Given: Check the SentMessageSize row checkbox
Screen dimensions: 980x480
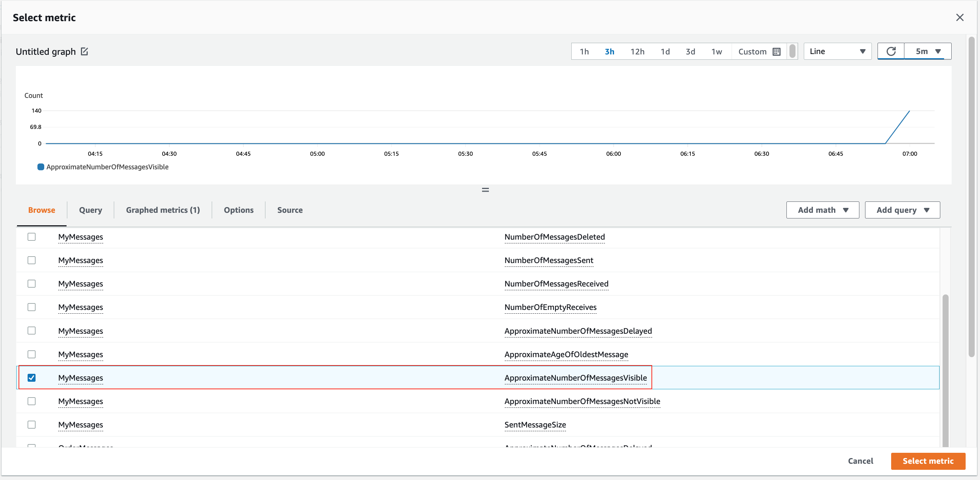Looking at the screenshot, I should 32,424.
